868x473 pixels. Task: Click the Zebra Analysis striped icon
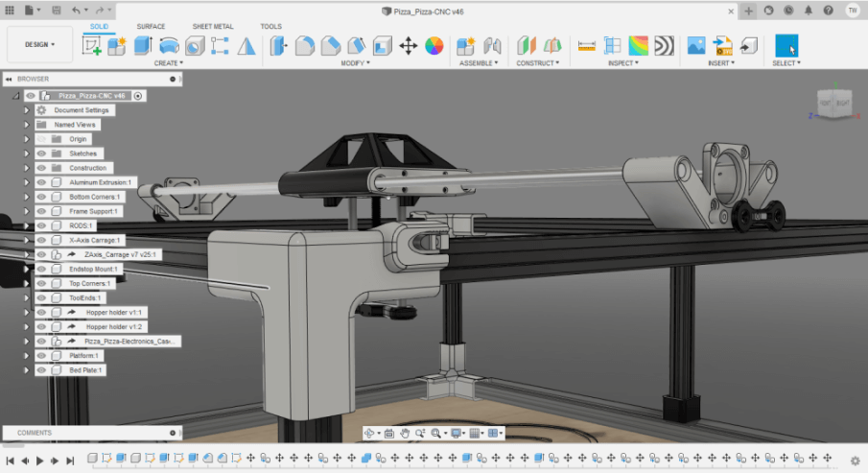[x=664, y=45]
